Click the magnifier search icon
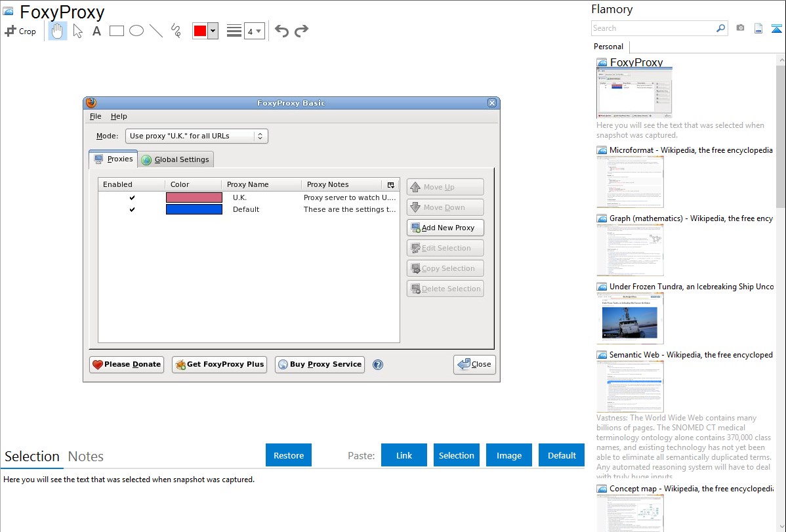 [720, 28]
